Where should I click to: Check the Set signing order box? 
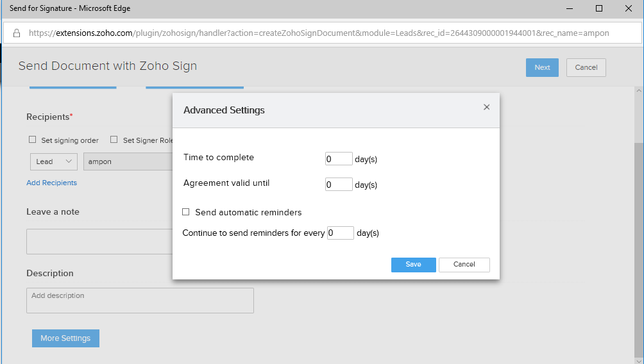(x=33, y=140)
